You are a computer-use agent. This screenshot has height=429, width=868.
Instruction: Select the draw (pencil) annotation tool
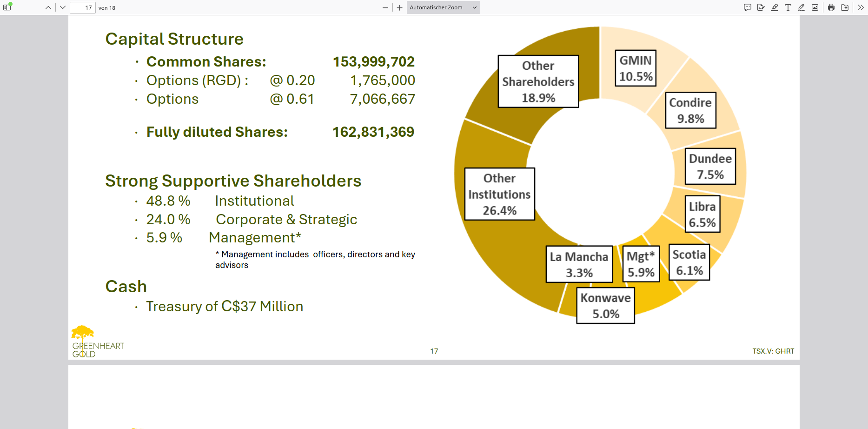(801, 7)
